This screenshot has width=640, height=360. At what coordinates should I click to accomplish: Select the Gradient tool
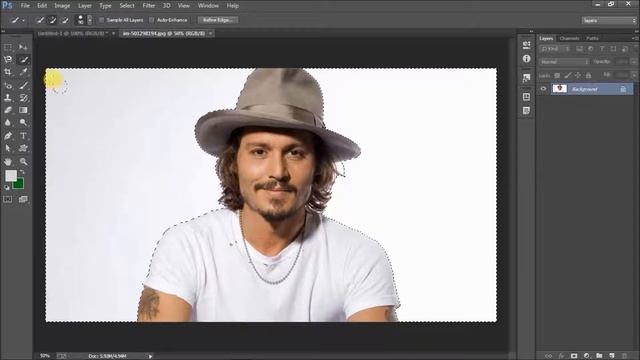pyautogui.click(x=23, y=110)
